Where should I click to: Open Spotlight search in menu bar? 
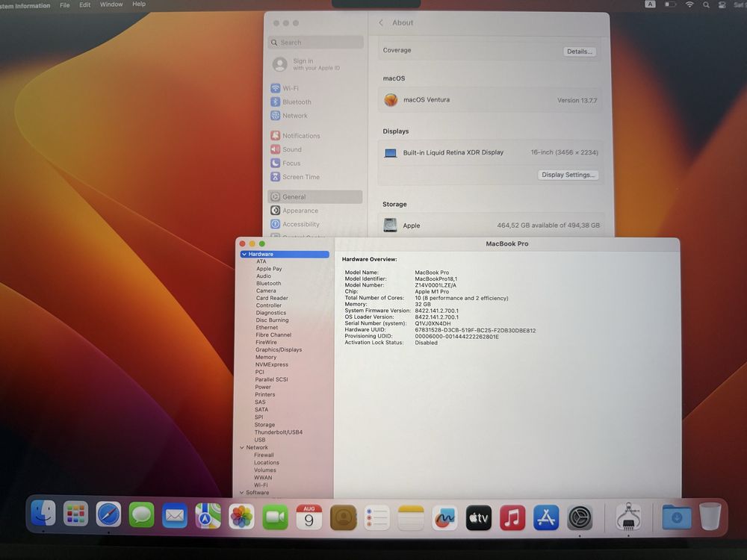click(706, 4)
